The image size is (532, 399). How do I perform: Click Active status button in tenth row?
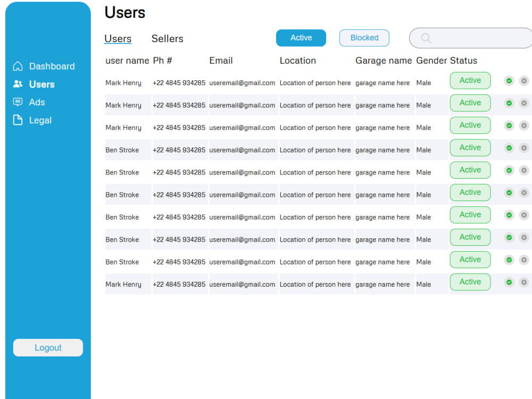click(470, 282)
